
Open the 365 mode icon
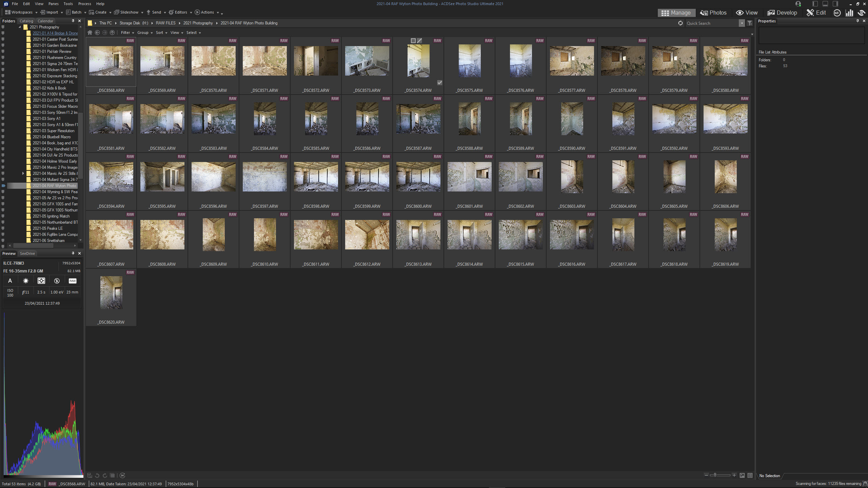837,13
